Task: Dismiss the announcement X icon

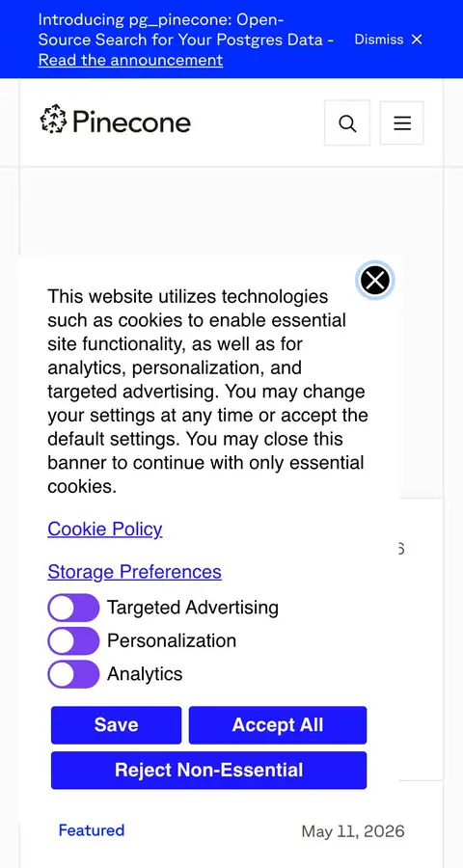Action: 417,40
